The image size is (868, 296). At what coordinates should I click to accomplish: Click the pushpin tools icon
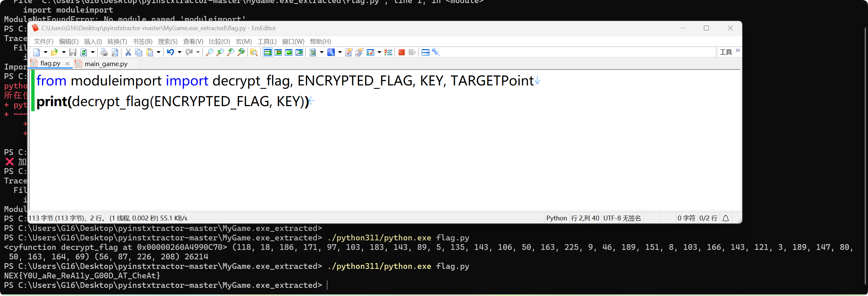click(x=436, y=52)
